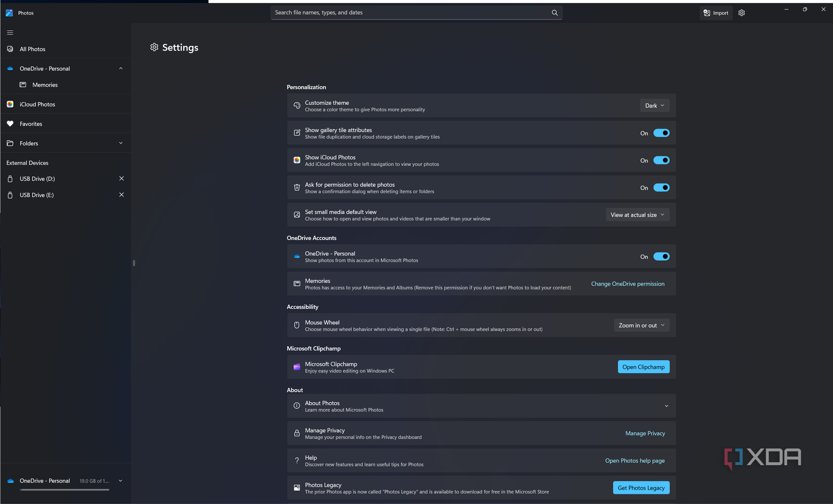Click the Photos Legacy image icon

[x=297, y=488]
